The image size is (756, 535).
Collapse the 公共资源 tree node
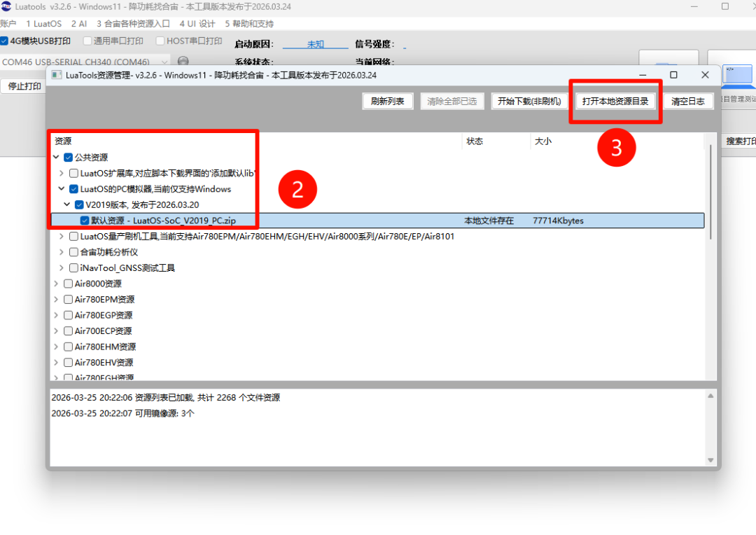(57, 158)
